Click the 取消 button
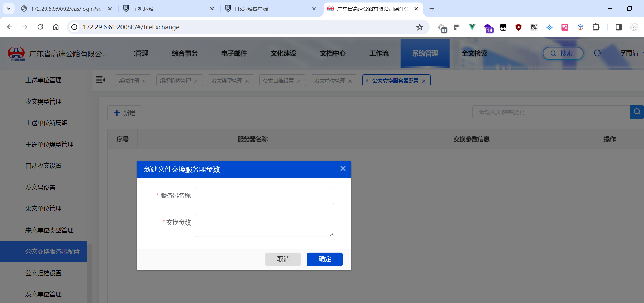Viewport: 644px width, 303px height. coord(283,259)
